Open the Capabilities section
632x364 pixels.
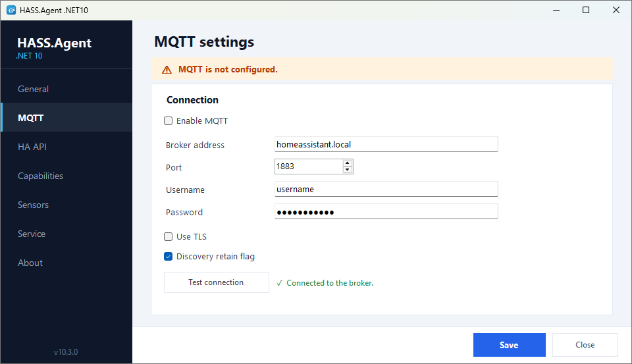coord(66,176)
